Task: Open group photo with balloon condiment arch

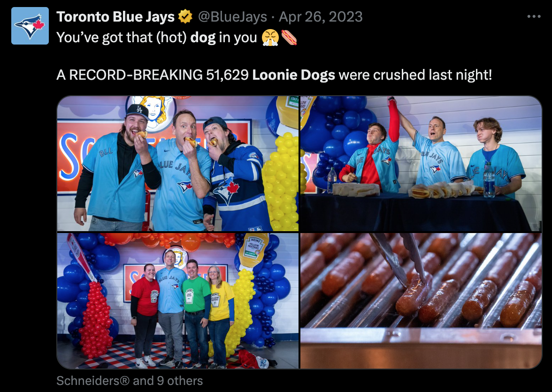Action: tap(178, 301)
